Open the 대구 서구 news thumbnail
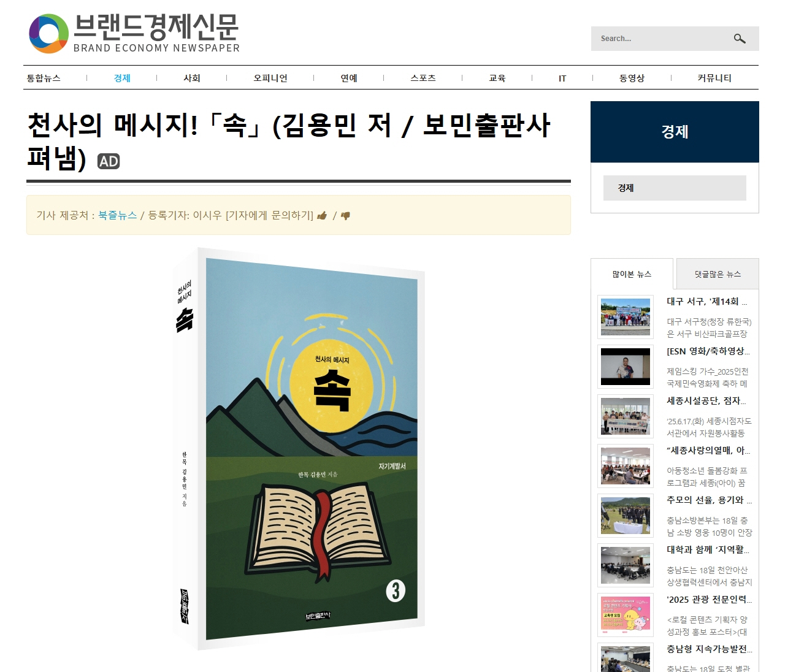This screenshot has height=672, width=796. (626, 317)
